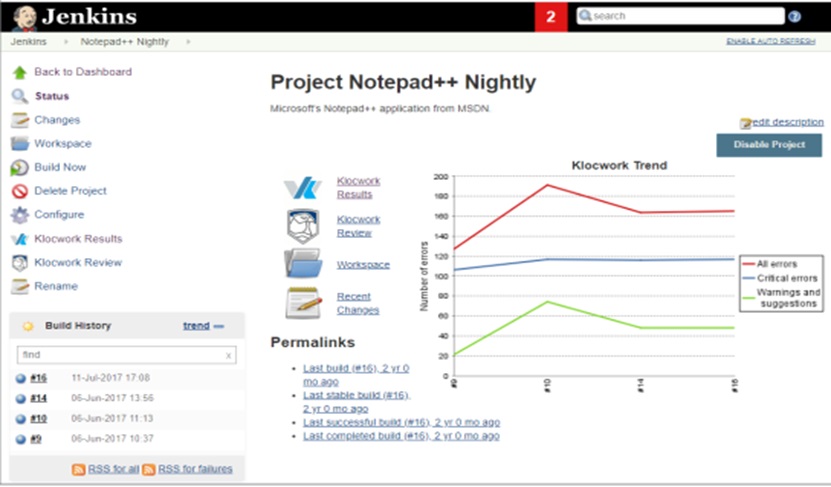831x487 pixels.
Task: Click the blue Critical errors legend entry
Action: pos(780,278)
